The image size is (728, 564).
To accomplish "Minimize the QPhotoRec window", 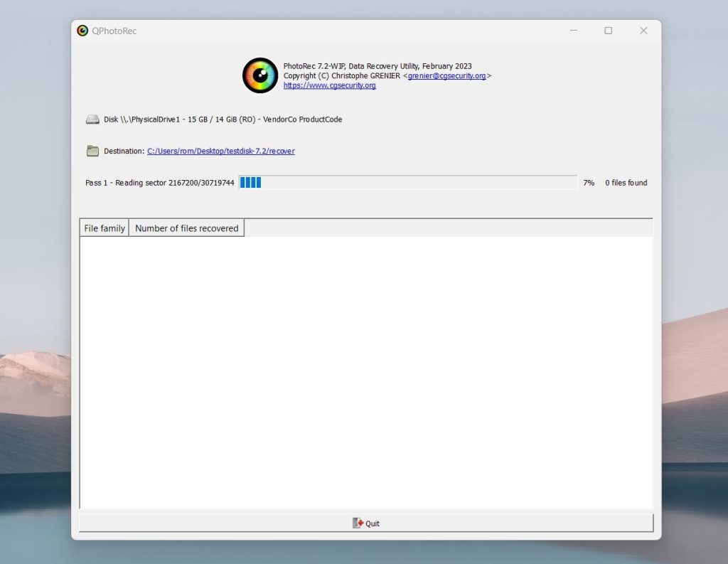I will 573,31.
